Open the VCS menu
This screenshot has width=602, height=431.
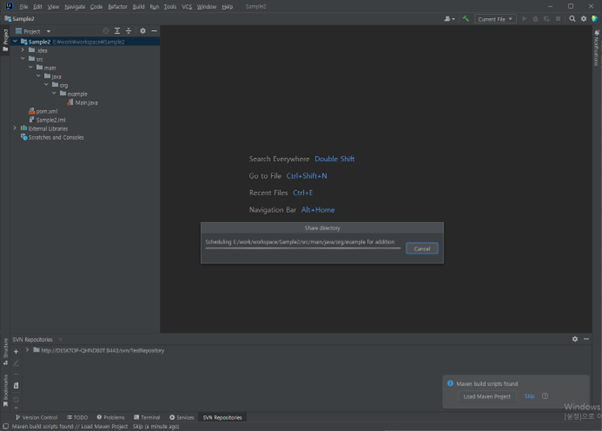pos(187,7)
